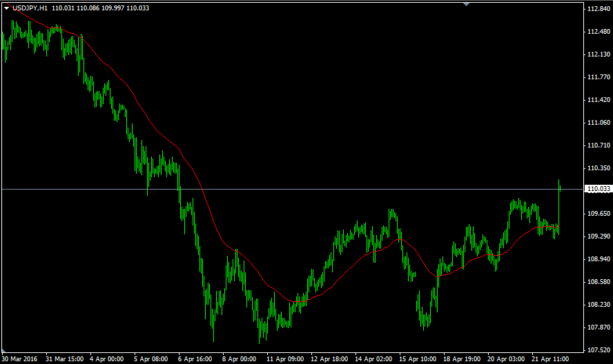Click the 108.230 price scale label
Image resolution: width=613 pixels, height=364 pixels.
click(x=599, y=304)
